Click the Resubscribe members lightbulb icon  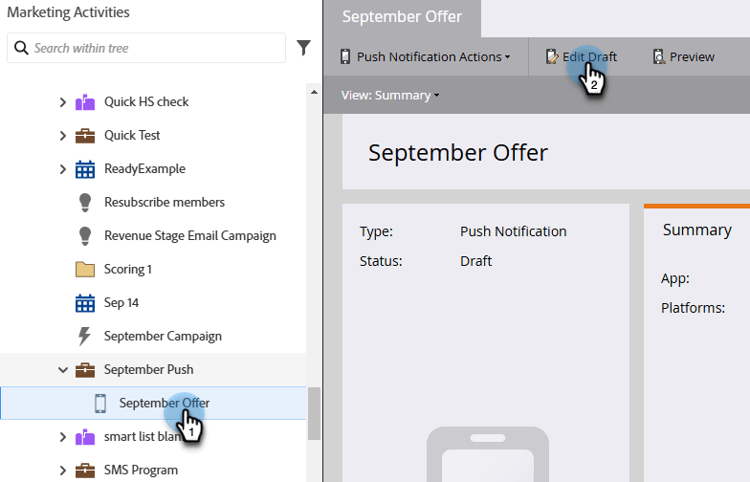85,202
